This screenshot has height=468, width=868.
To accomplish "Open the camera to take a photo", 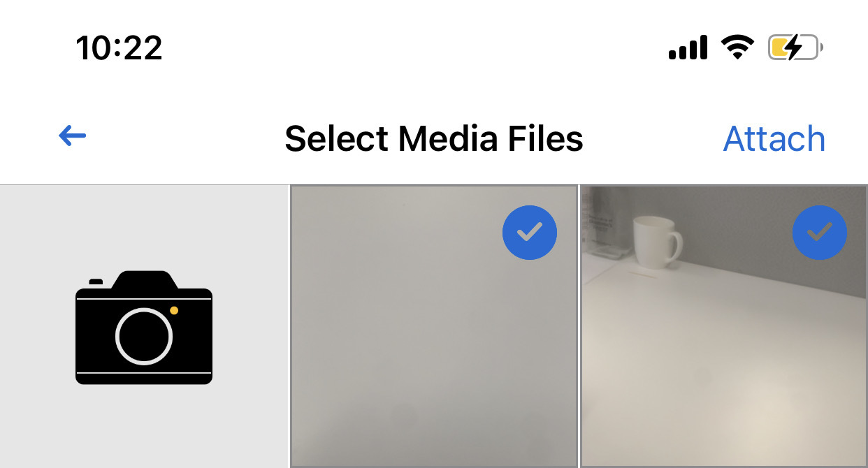I will [x=144, y=327].
